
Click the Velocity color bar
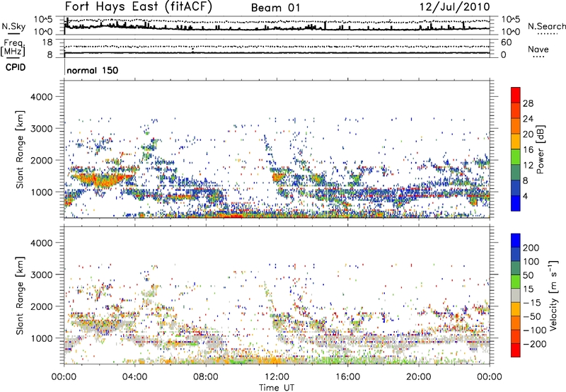pos(516,295)
